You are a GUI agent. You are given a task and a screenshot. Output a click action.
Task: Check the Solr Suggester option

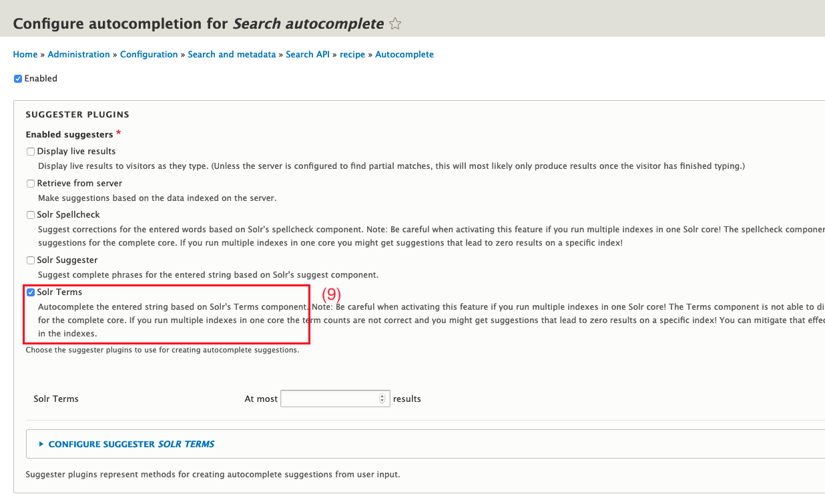[x=31, y=260]
